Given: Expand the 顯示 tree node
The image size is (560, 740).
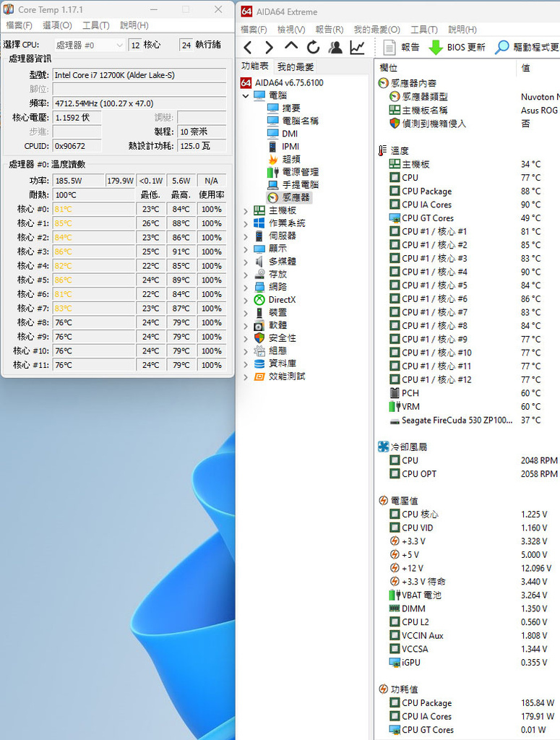Looking at the screenshot, I should coord(246,249).
